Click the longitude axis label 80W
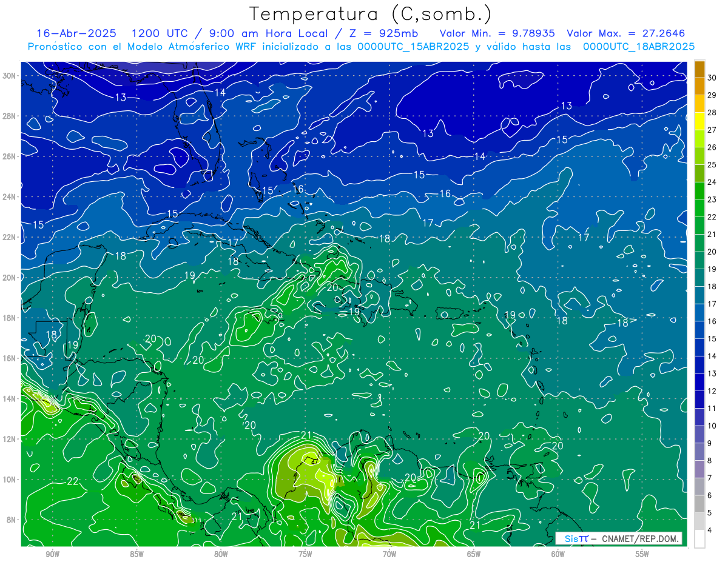Image resolution: width=728 pixels, height=562 pixels. pyautogui.click(x=221, y=554)
